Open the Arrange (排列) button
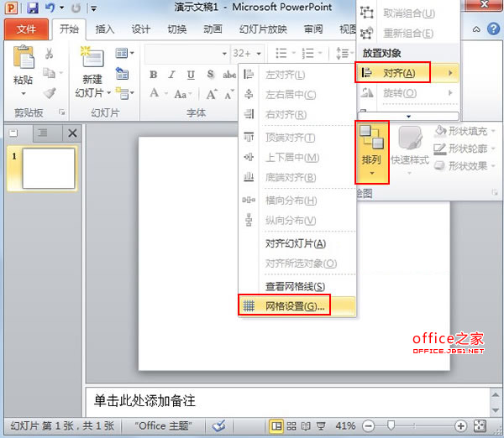This screenshot has width=504, height=438. (371, 151)
